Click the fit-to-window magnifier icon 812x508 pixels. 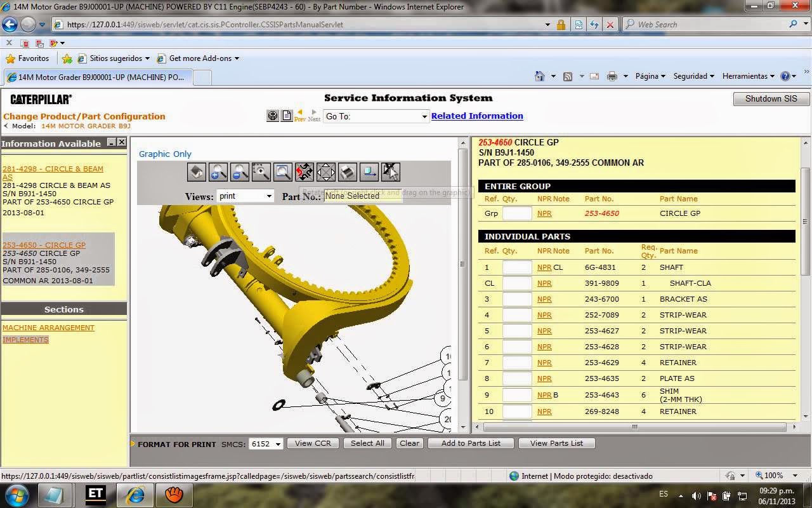[283, 171]
